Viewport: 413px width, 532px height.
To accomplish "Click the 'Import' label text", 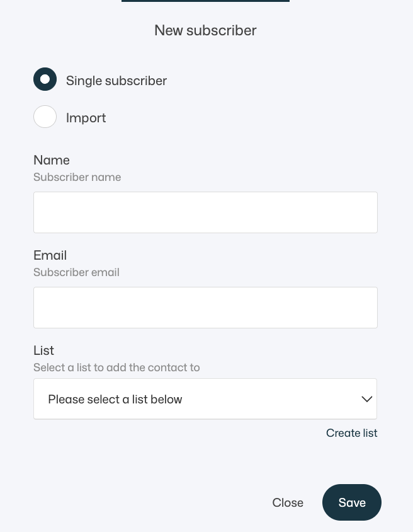I will coord(86,118).
